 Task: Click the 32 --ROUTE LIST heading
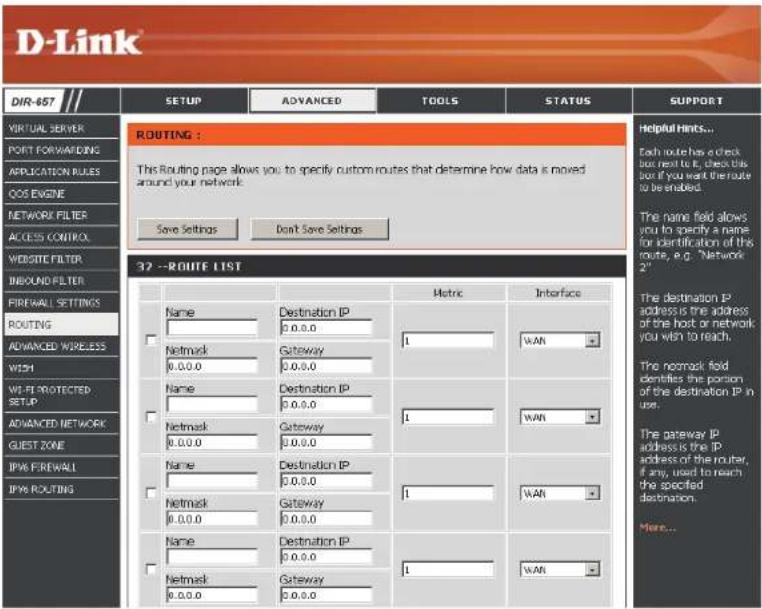pyautogui.click(x=189, y=266)
